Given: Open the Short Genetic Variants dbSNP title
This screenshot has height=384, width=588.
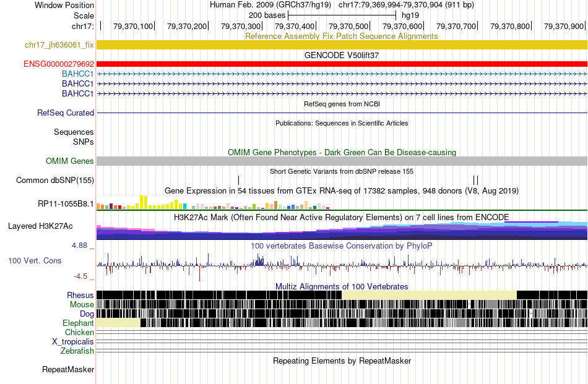Looking at the screenshot, I should pyautogui.click(x=342, y=171).
